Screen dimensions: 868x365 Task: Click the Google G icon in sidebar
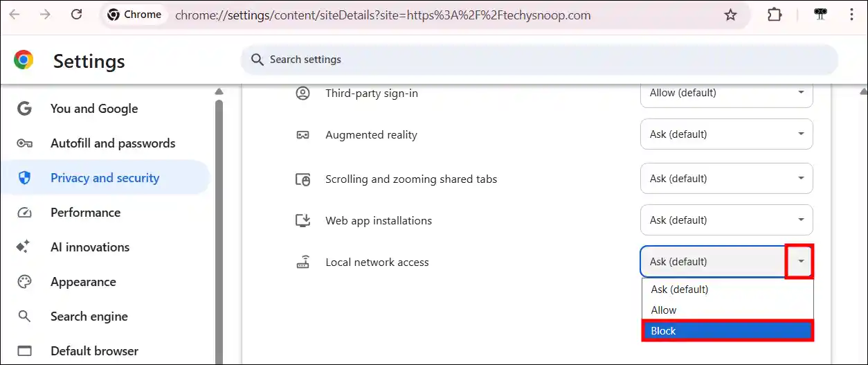(24, 109)
